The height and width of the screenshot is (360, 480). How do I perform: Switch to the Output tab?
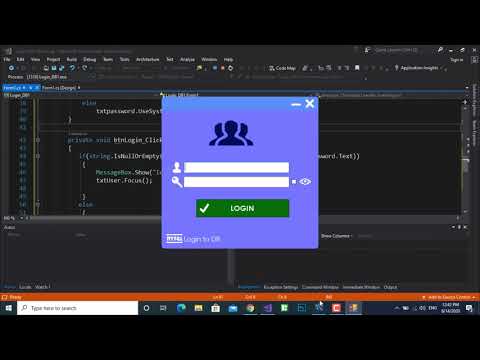390,287
